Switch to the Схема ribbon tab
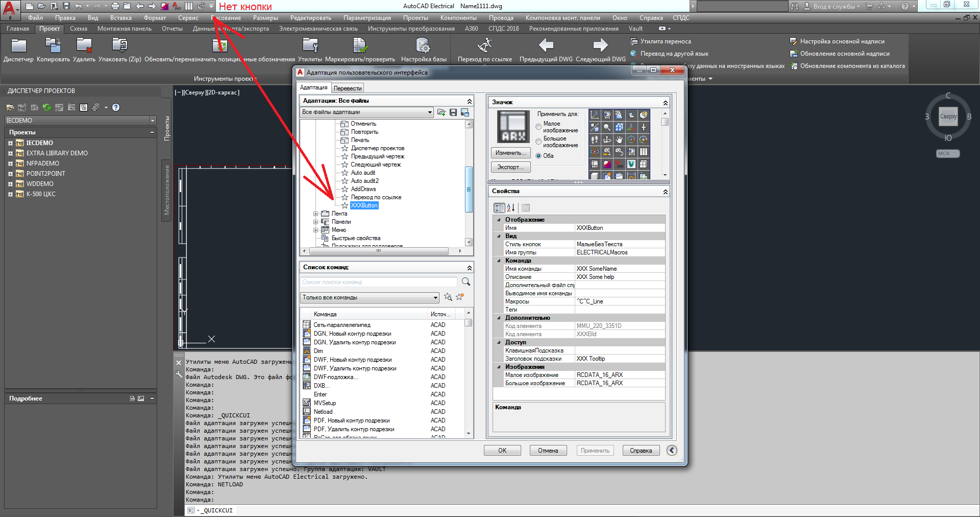Screen dimensions: 980x517 tap(79, 29)
